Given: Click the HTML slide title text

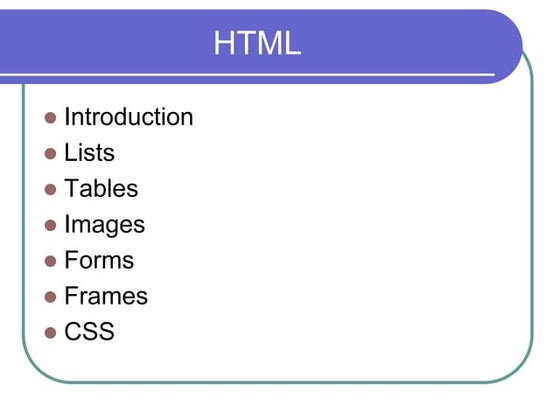Looking at the screenshot, I should click(x=257, y=43).
